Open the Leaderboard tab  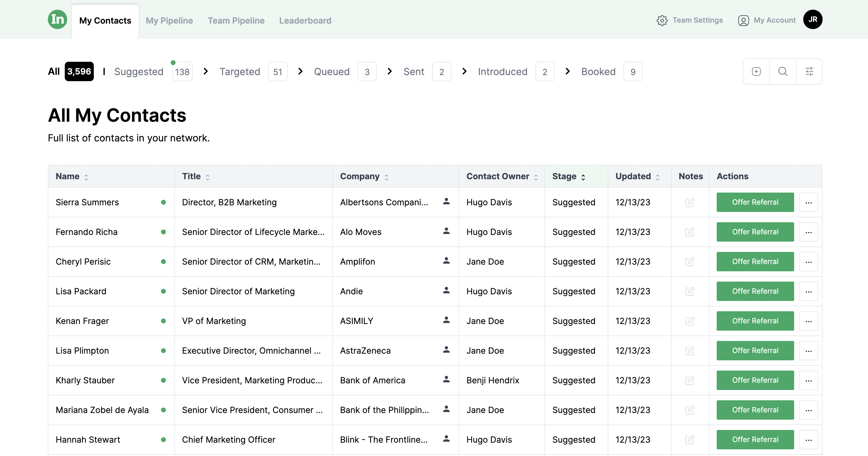tap(305, 21)
